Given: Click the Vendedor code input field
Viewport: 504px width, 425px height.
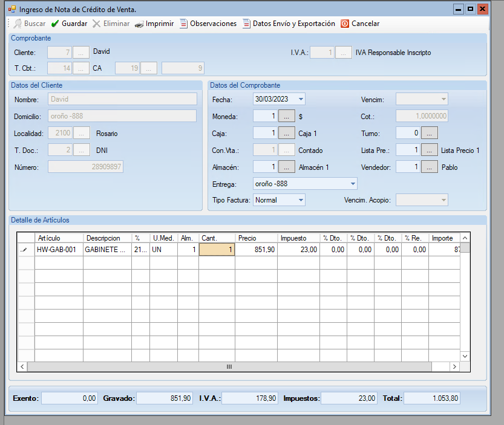Looking at the screenshot, I should 408,167.
